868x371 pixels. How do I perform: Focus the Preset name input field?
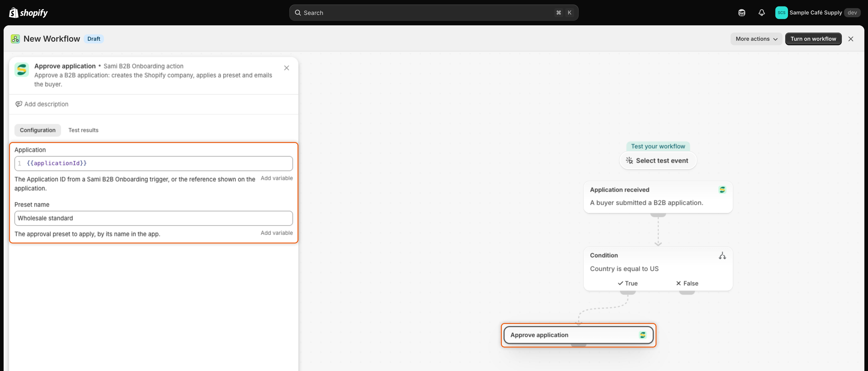pos(154,218)
